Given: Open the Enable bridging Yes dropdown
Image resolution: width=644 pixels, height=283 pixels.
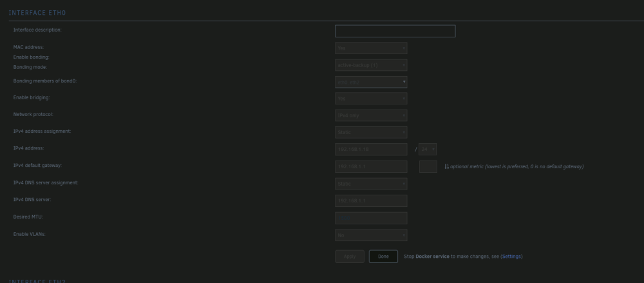Looking at the screenshot, I should pos(371,99).
